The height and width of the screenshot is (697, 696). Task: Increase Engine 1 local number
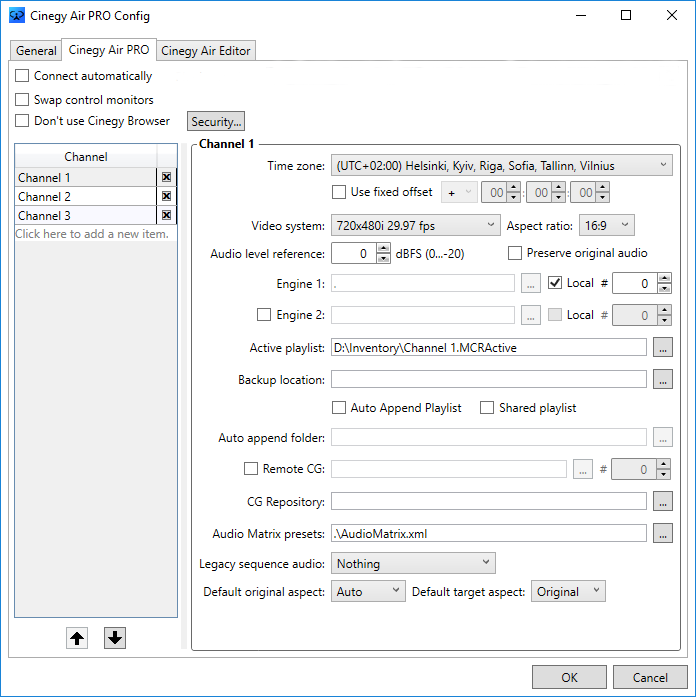pyautogui.click(x=664, y=278)
